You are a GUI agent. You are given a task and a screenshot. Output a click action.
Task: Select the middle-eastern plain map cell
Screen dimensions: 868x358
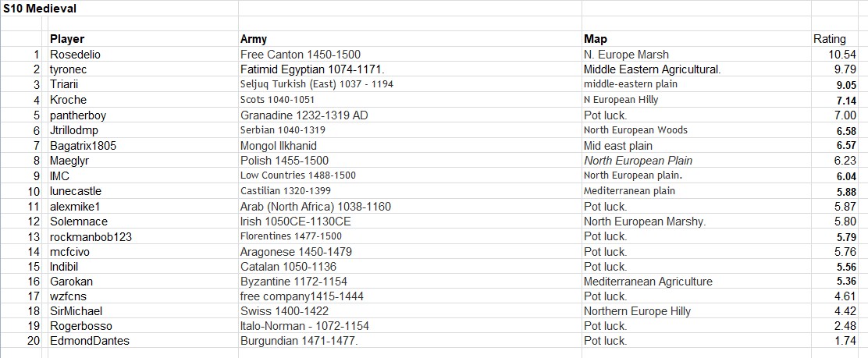pos(631,84)
